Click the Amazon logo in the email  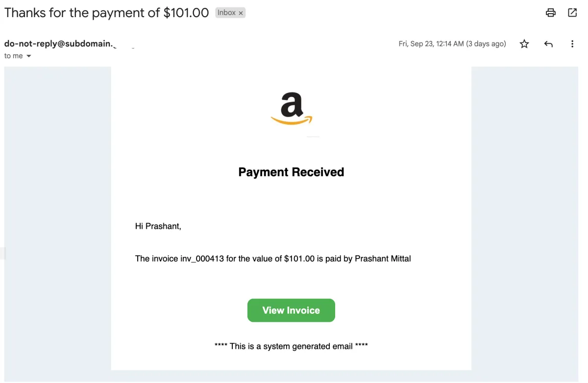tap(292, 109)
